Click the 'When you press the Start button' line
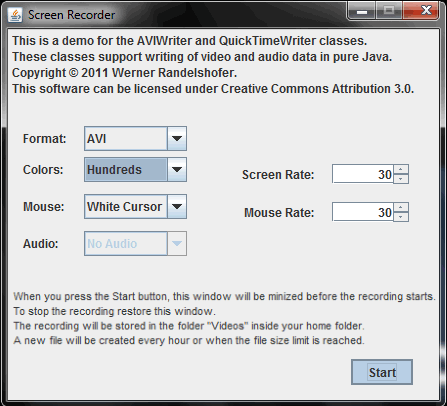 tap(224, 297)
